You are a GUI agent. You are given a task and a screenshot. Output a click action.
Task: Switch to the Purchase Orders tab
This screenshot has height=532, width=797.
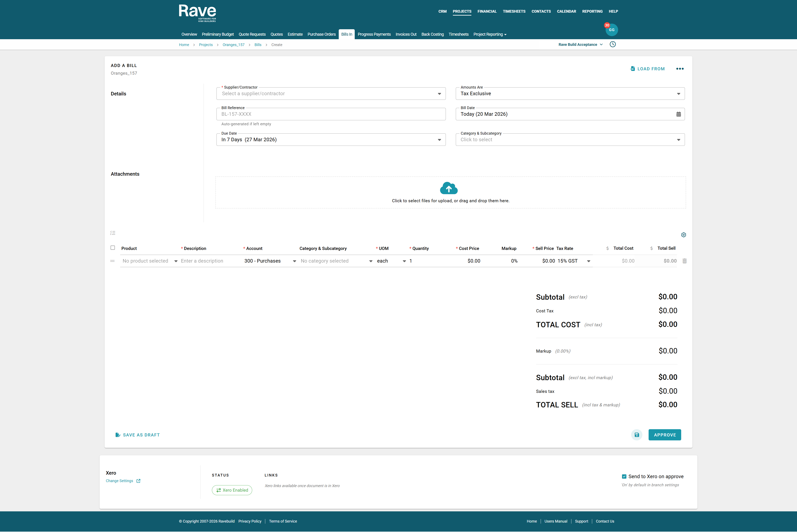coord(321,34)
